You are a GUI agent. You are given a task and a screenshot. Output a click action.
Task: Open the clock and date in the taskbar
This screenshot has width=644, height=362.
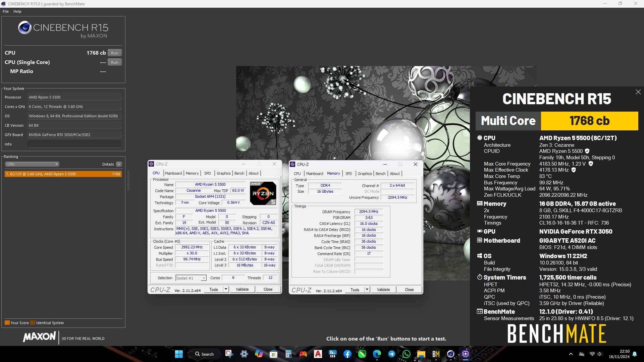click(619, 354)
